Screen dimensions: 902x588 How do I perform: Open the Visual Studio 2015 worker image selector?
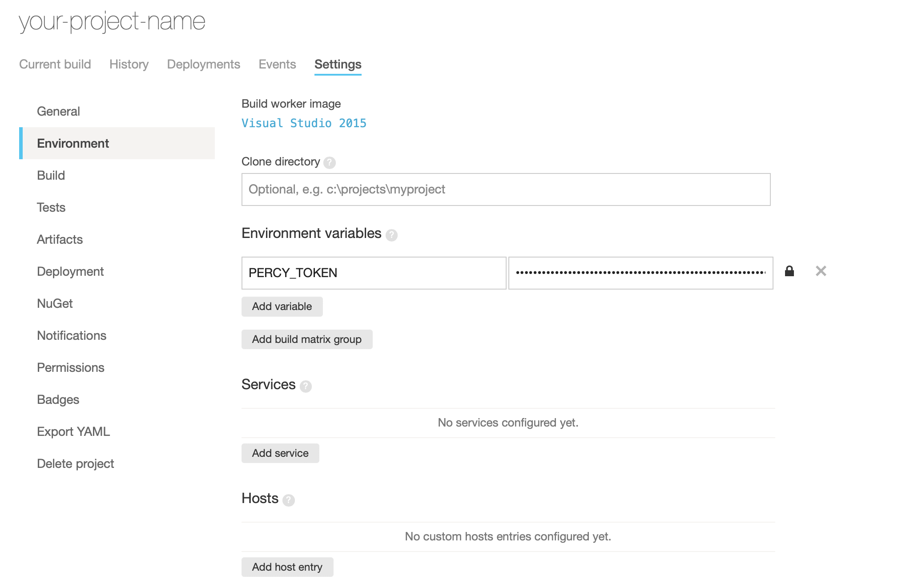304,123
